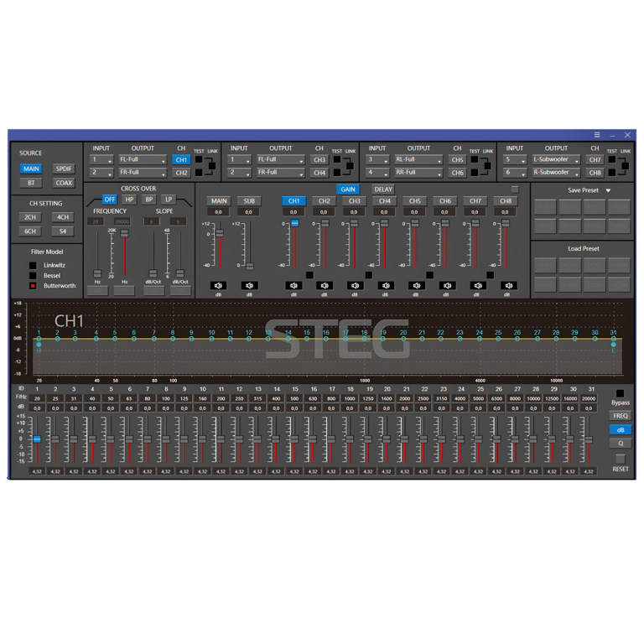Select crossover HP mode
Image resolution: width=644 pixels, height=644 pixels.
coord(129,200)
